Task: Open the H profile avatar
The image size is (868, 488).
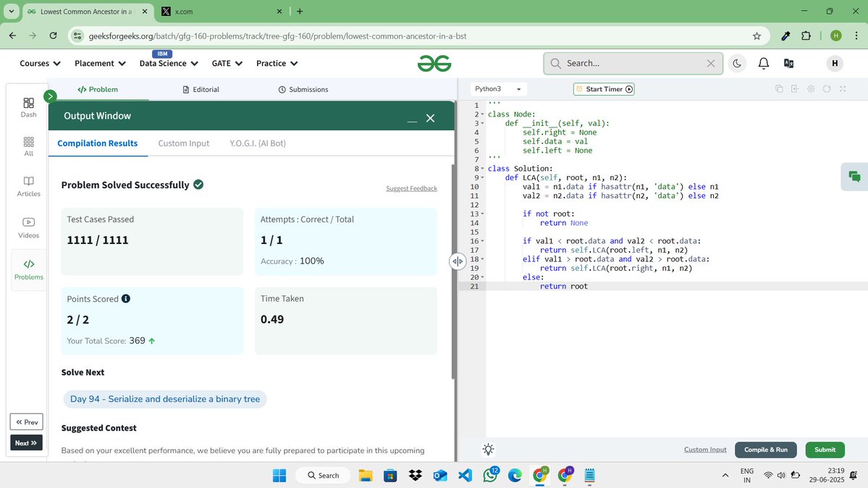Action: 835,63
